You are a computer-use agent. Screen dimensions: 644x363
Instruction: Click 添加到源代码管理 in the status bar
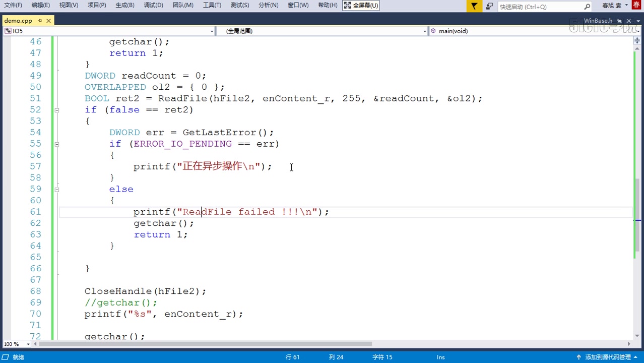pyautogui.click(x=609, y=357)
